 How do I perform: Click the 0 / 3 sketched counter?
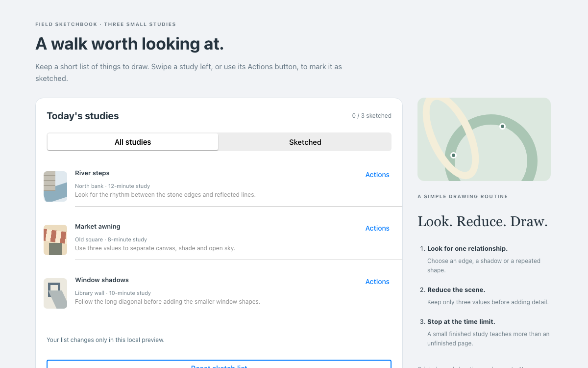click(372, 116)
